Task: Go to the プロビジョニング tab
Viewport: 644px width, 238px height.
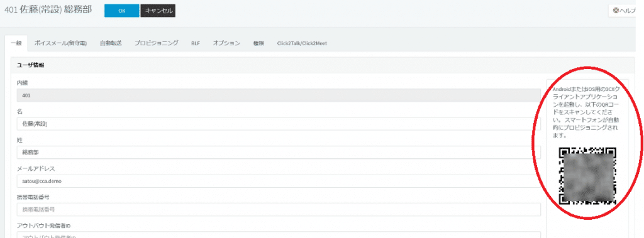Action: pos(157,43)
